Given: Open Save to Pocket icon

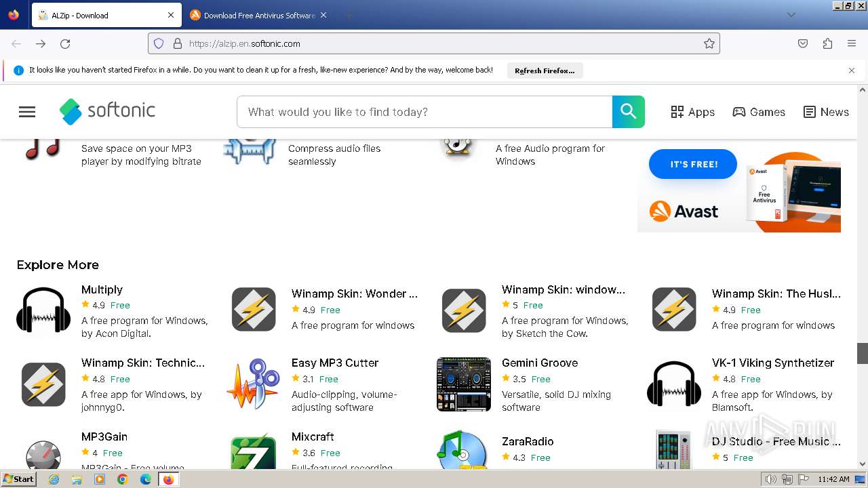Looking at the screenshot, I should (803, 43).
